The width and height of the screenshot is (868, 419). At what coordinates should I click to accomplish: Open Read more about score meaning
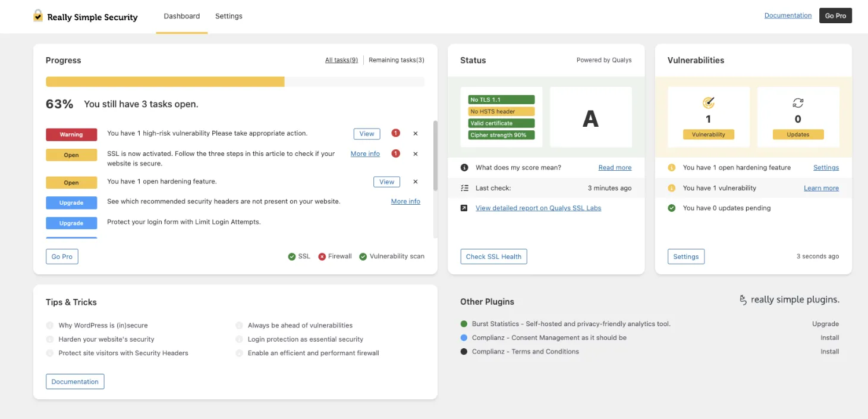pyautogui.click(x=615, y=168)
